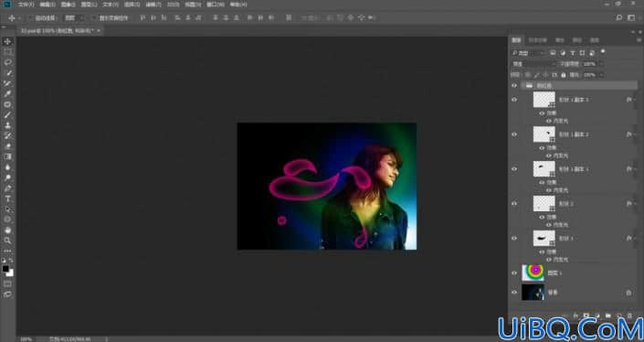This screenshot has width=644, height=342.
Task: Open the 图层 Layer menu
Action: pyautogui.click(x=90, y=5)
